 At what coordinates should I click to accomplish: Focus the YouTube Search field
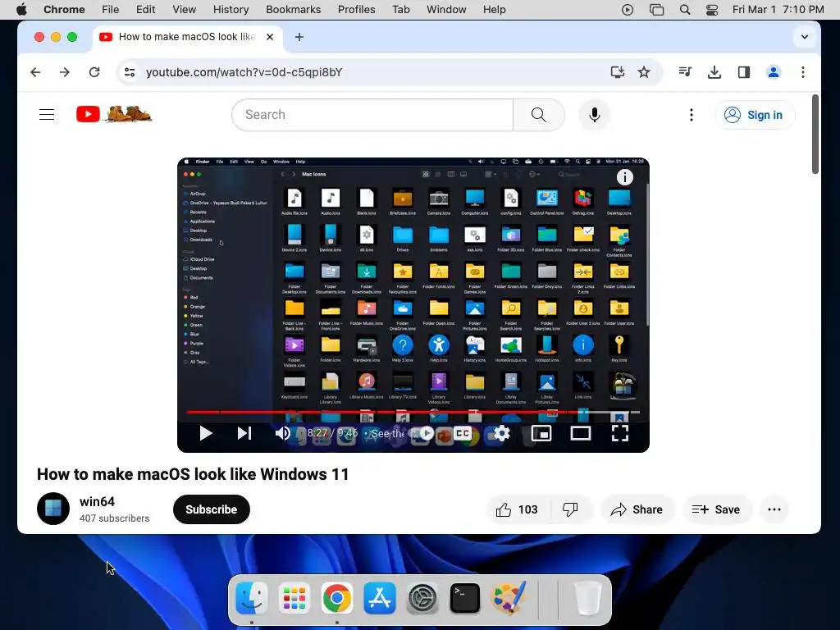point(372,115)
